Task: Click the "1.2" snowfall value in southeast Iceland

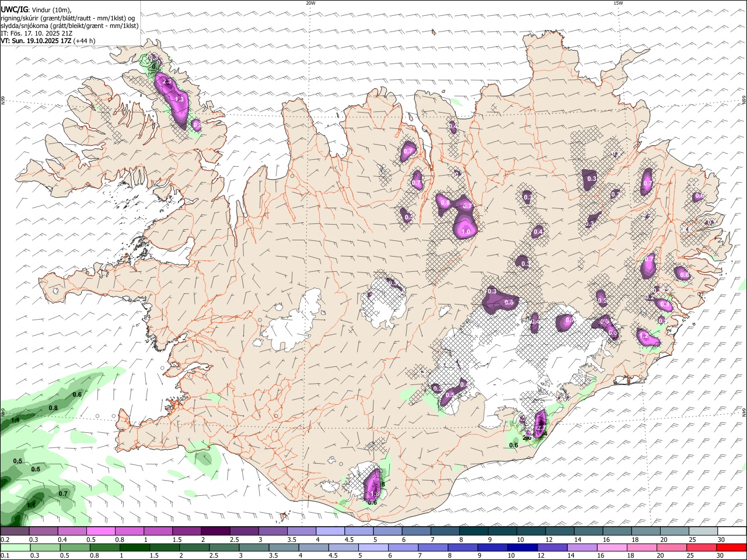Action: click(x=644, y=337)
